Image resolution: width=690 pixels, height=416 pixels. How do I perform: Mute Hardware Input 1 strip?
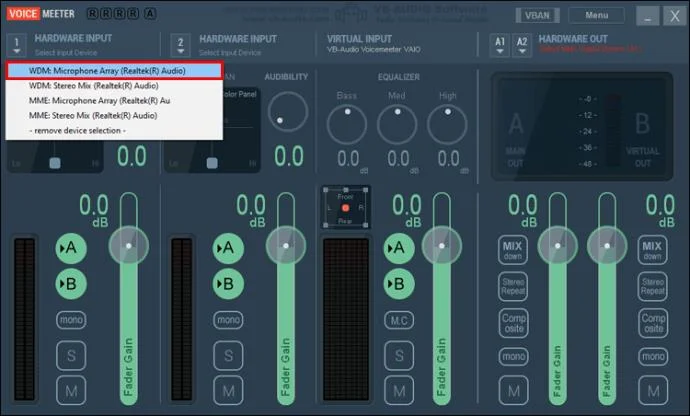[x=71, y=390]
